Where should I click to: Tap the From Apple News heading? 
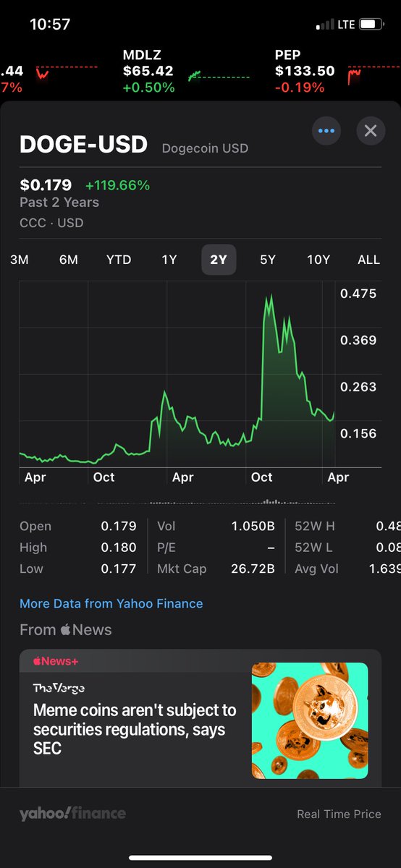[66, 630]
